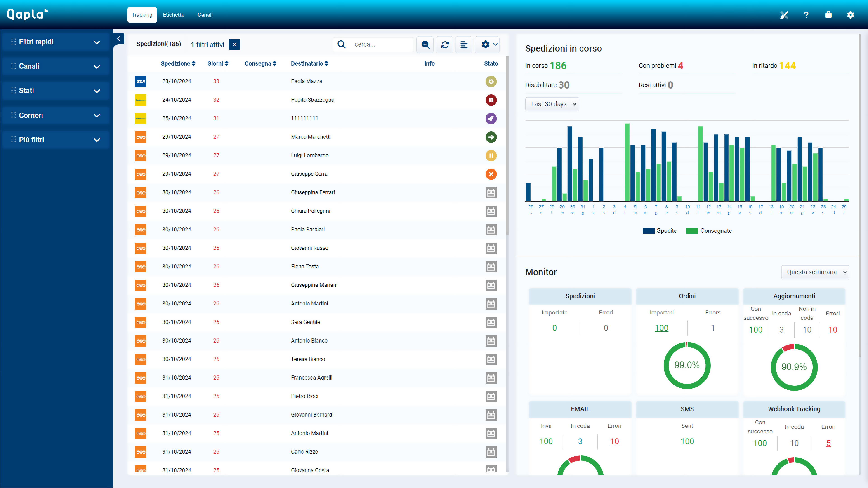This screenshot has width=868, height=488.
Task: Click the green arrow status on Marco Marchetti row
Action: coord(491,137)
